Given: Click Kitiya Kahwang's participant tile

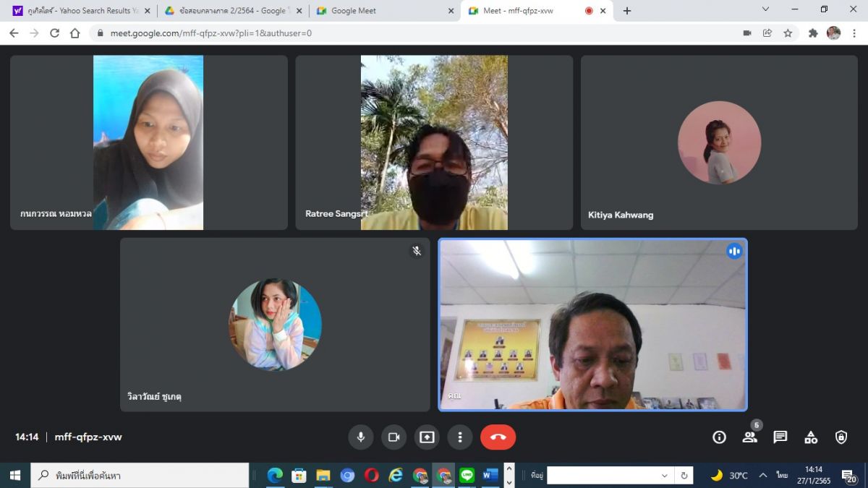Looking at the screenshot, I should [719, 142].
